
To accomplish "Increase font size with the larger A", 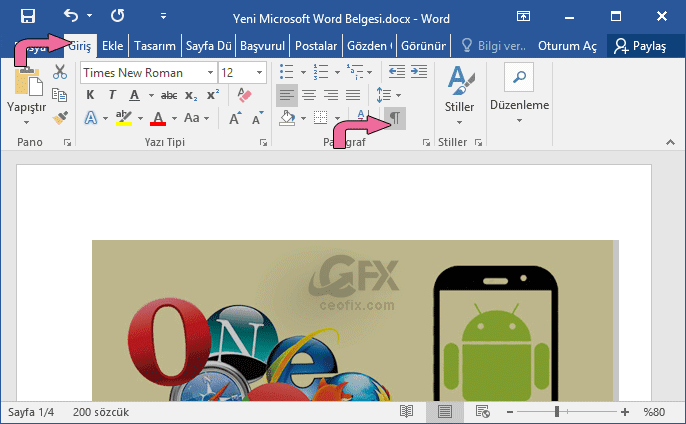I will tap(235, 118).
